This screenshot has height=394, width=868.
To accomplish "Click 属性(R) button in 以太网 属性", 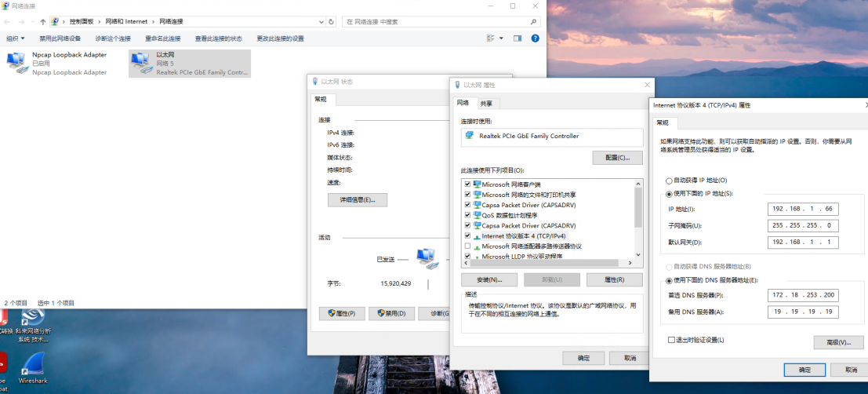I will pyautogui.click(x=615, y=279).
